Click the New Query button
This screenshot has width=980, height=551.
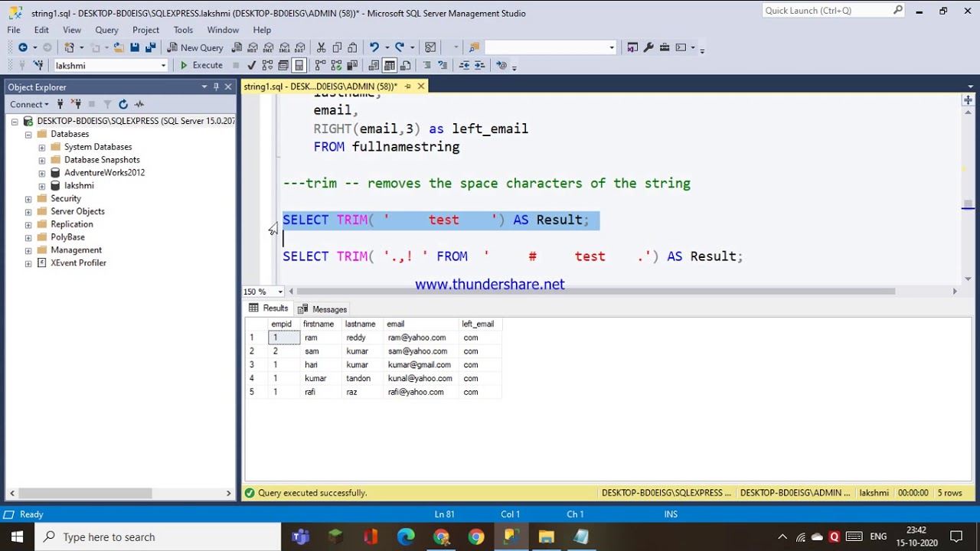click(195, 47)
